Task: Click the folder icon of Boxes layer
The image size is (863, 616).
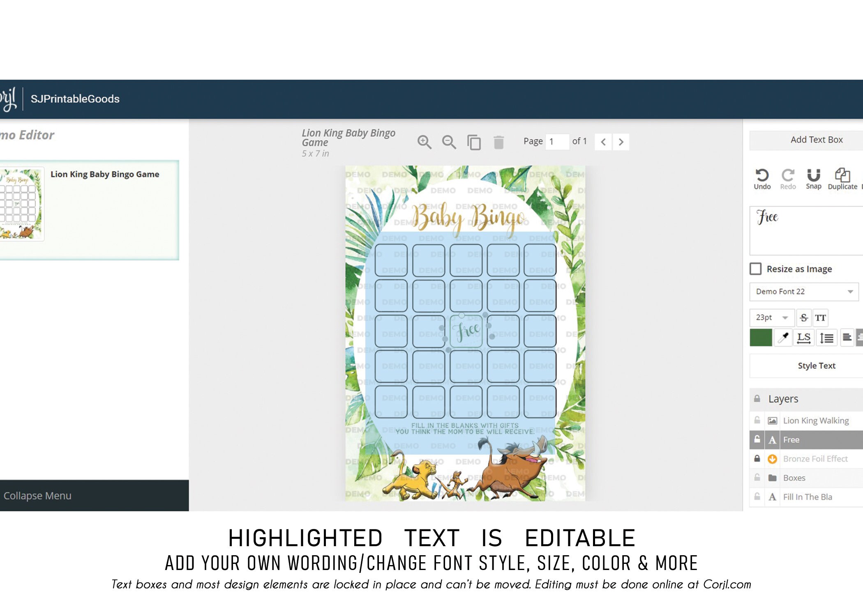Action: point(773,478)
